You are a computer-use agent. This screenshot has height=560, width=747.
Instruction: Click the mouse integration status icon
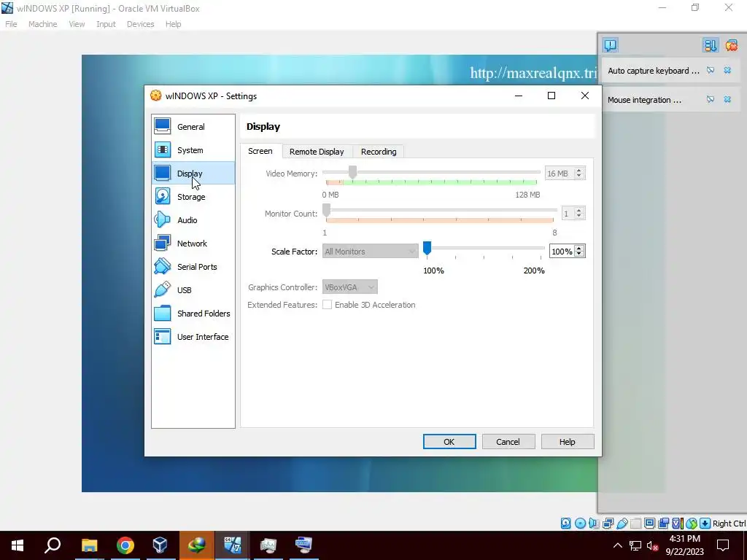point(692,524)
